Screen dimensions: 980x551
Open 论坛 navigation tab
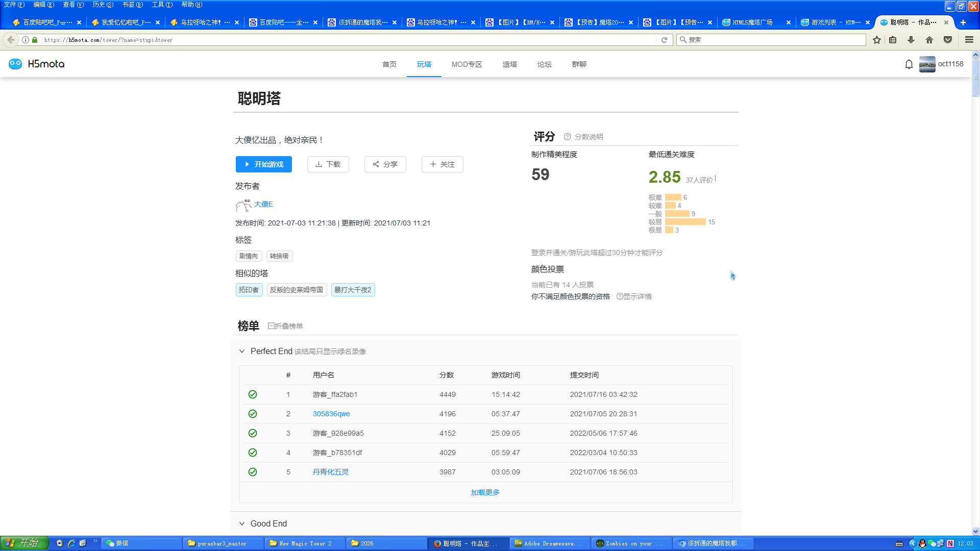pos(545,64)
